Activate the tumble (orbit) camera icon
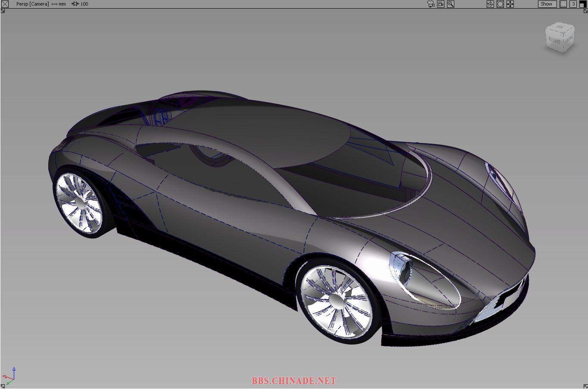 coord(490,4)
